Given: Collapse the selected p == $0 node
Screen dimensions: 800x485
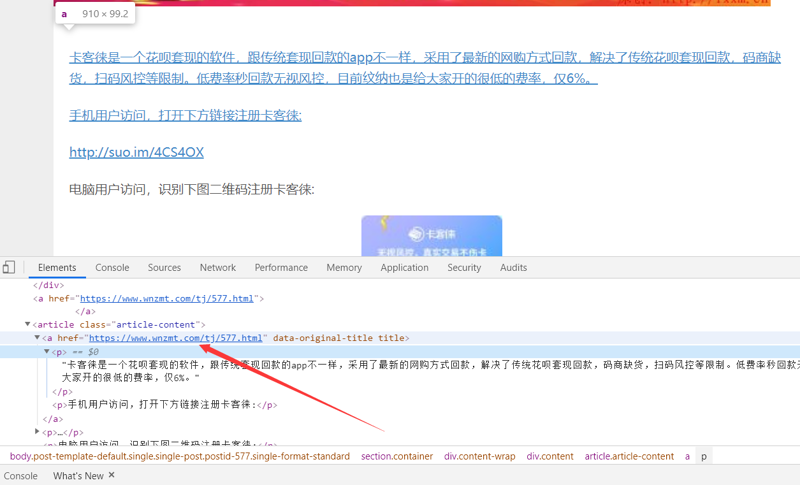Looking at the screenshot, I should [x=46, y=351].
